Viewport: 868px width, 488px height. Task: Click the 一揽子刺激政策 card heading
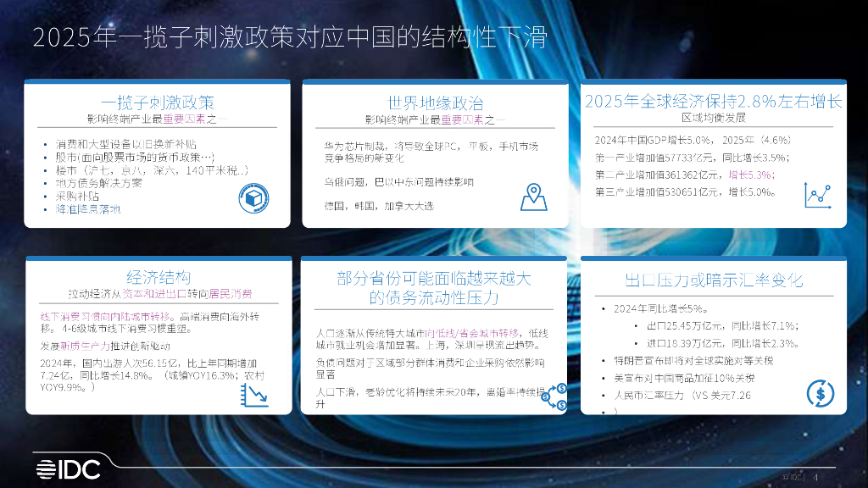coord(157,103)
